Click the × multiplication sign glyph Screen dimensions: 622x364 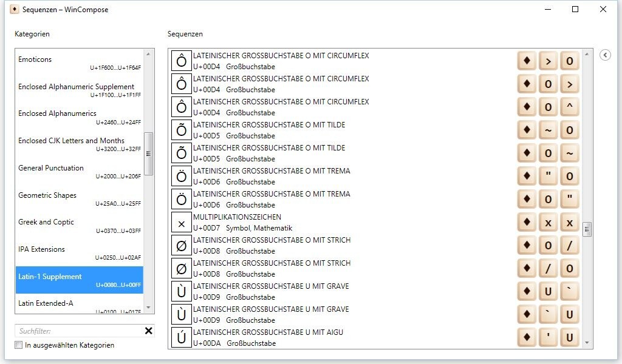(x=181, y=222)
